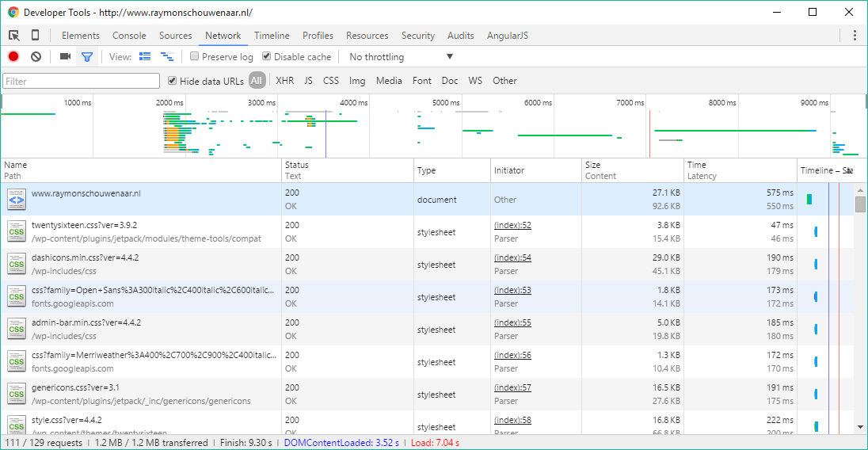
Task: Click the CSS icon of dashicons.min.css row
Action: click(16, 264)
